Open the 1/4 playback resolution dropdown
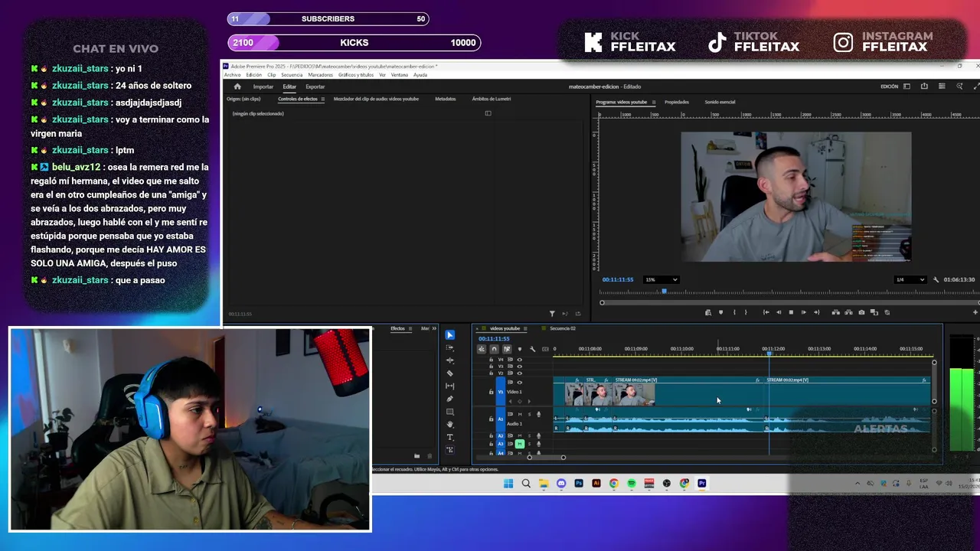This screenshot has height=551, width=980. pos(910,280)
